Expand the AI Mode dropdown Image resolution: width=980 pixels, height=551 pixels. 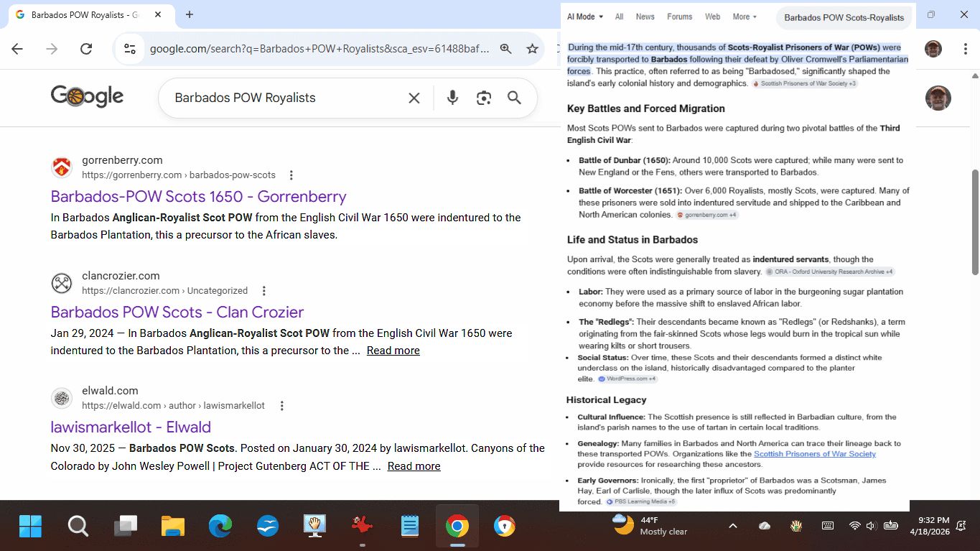click(x=584, y=17)
